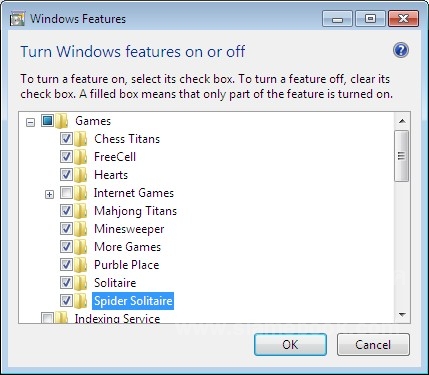The image size is (429, 375).
Task: Enable the Internet Games checkbox
Action: tap(66, 193)
